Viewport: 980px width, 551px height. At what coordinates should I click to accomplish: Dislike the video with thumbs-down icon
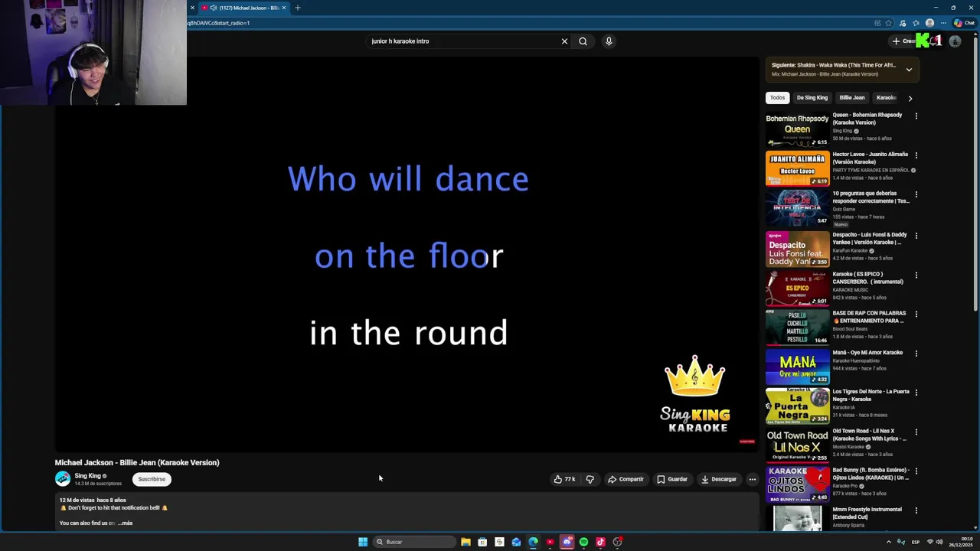pos(590,479)
